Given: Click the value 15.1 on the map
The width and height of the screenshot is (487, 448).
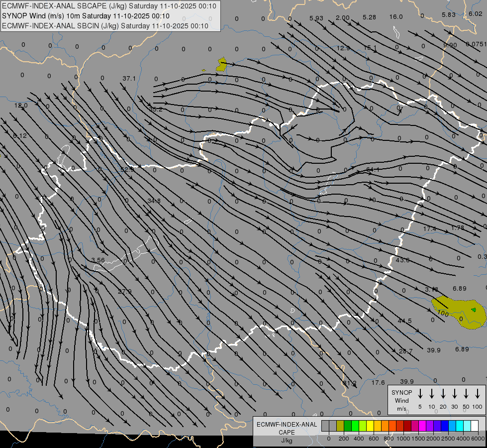Looking at the screenshot, I should click(370, 48).
